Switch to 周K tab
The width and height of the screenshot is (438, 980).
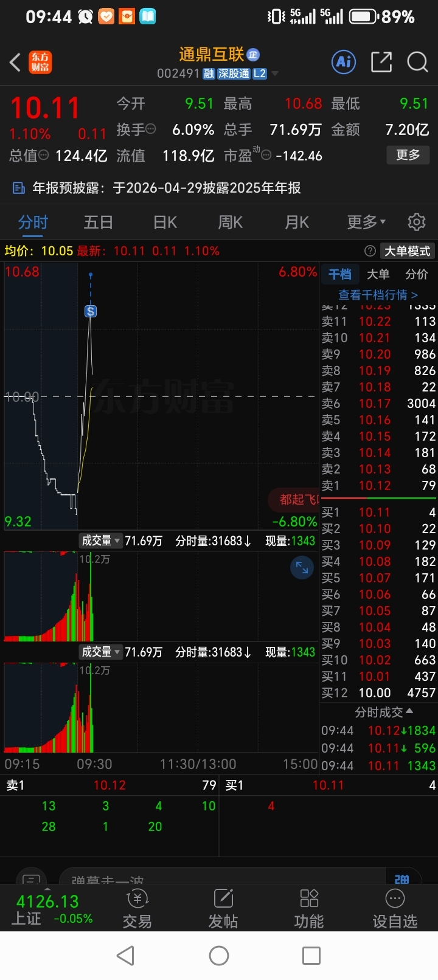(x=231, y=223)
